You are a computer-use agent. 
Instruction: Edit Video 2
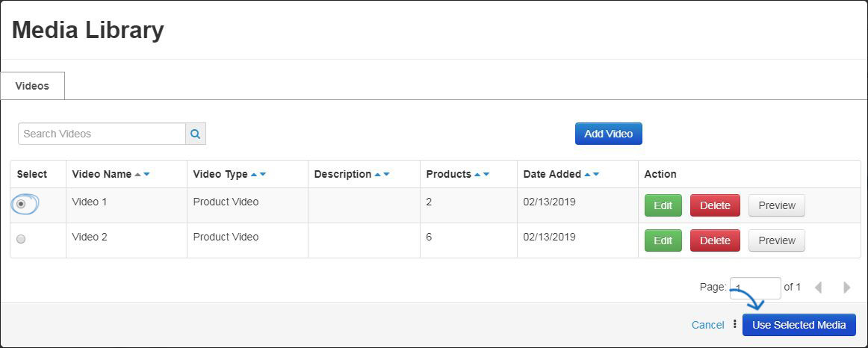663,240
